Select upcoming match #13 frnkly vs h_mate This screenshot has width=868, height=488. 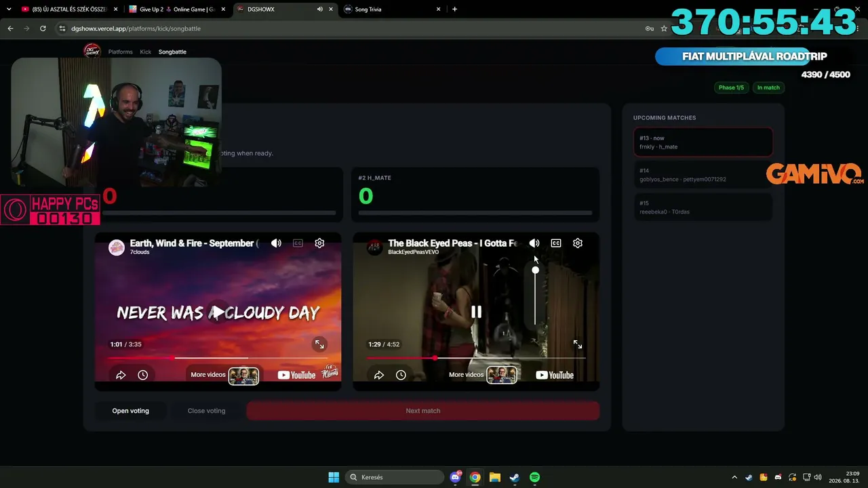pyautogui.click(x=703, y=142)
